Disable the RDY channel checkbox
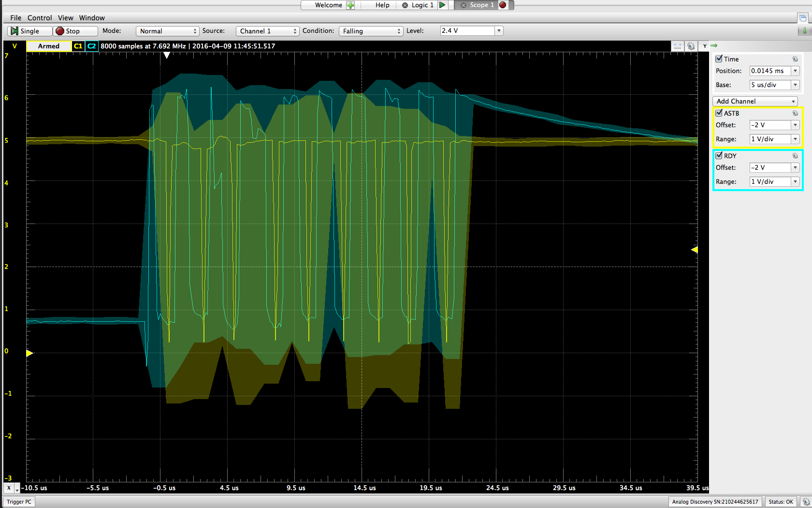The height and width of the screenshot is (508, 812). coord(719,155)
